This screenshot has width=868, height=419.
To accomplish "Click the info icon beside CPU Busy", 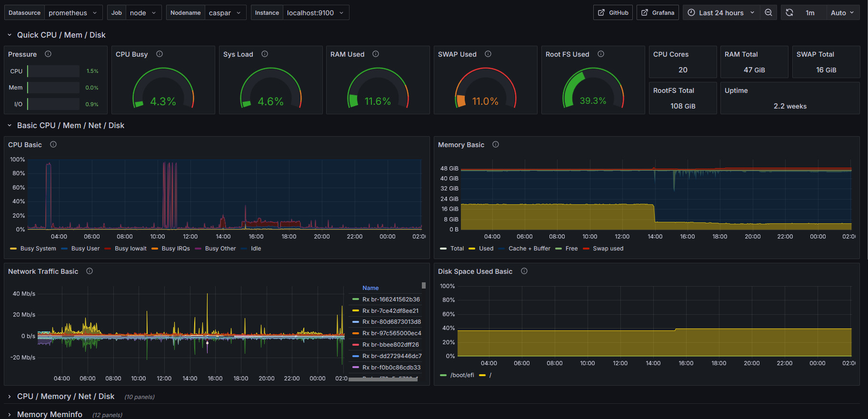I will click(x=160, y=54).
